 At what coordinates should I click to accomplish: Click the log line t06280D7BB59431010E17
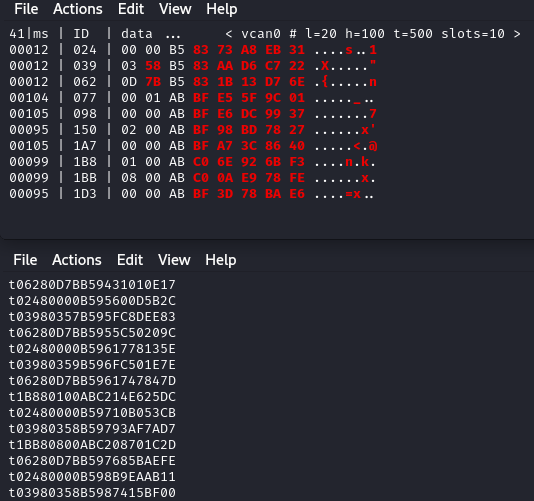[92, 284]
